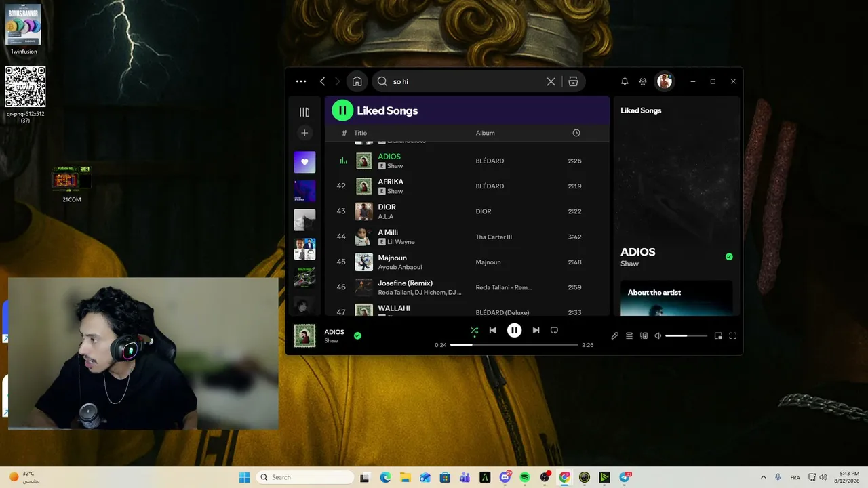Create a new playlist with plus button
Viewport: 868px width, 488px height.
(x=304, y=133)
